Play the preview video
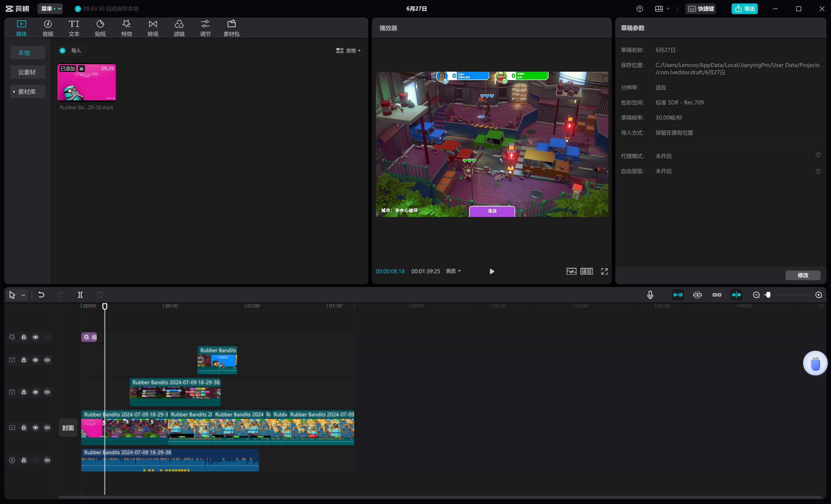This screenshot has height=504, width=831. tap(492, 271)
